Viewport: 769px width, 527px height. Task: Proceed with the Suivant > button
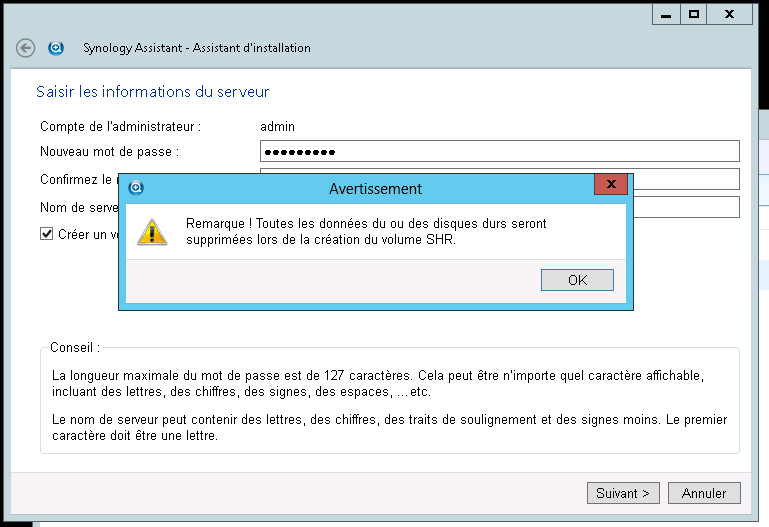pyautogui.click(x=623, y=493)
